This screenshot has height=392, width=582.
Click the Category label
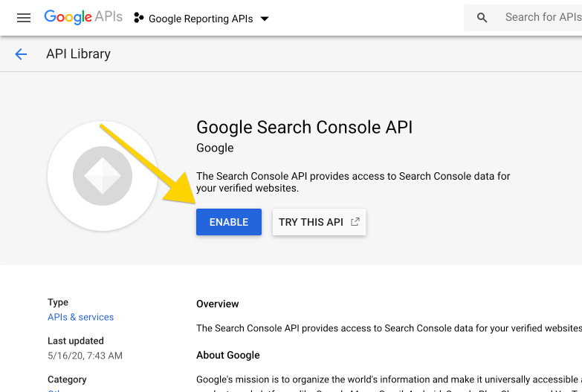pyautogui.click(x=67, y=379)
